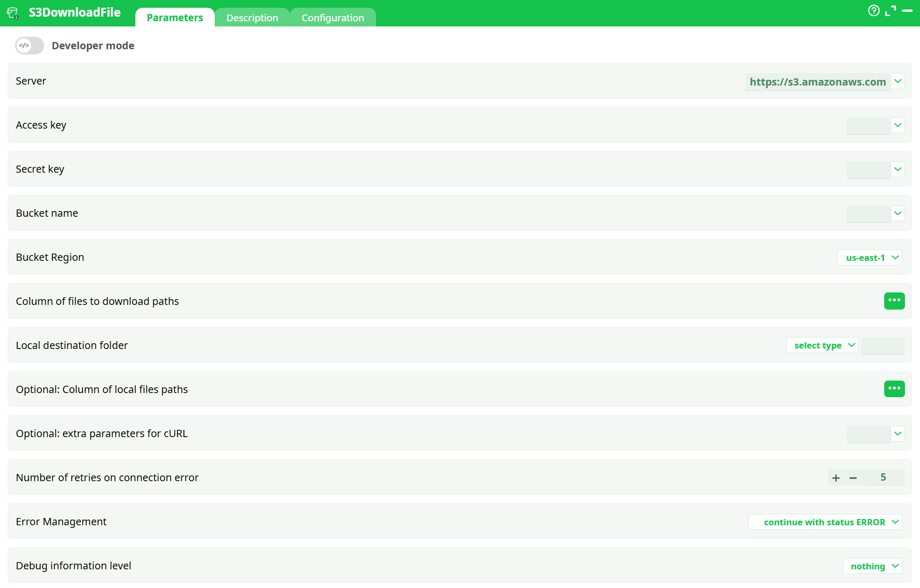920x588 pixels.
Task: Open the ellipsis options for local files paths
Action: tap(895, 389)
